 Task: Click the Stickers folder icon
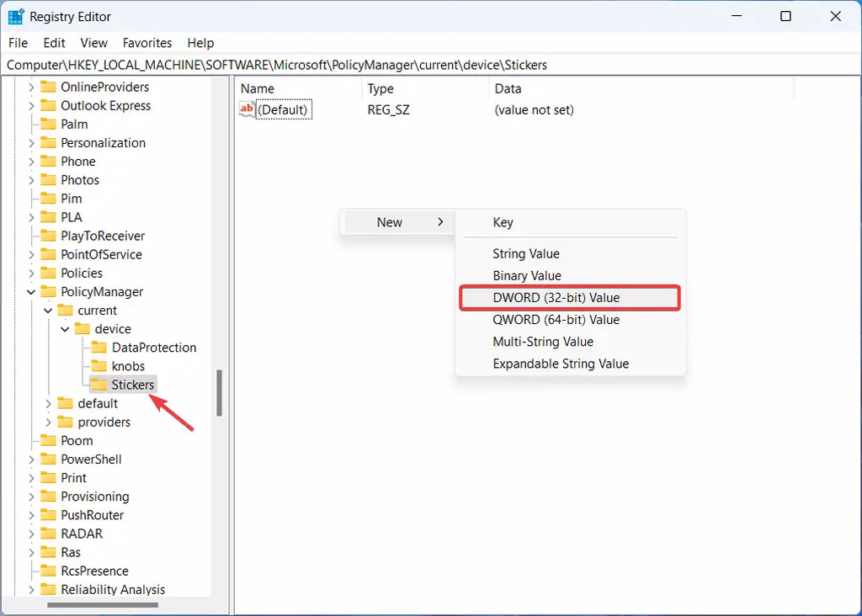click(x=99, y=385)
